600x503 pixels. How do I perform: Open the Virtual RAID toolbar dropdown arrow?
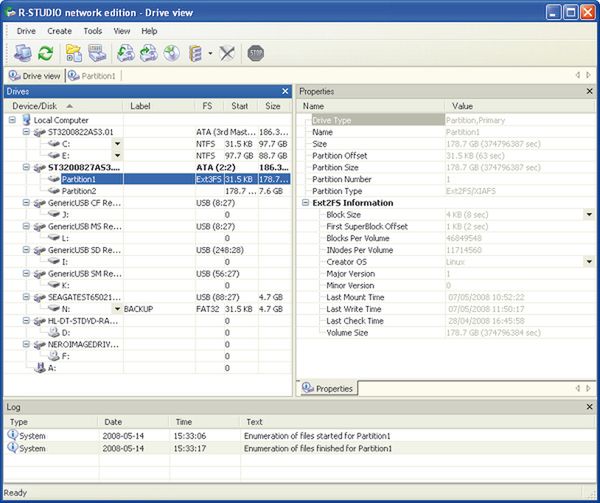(210, 54)
